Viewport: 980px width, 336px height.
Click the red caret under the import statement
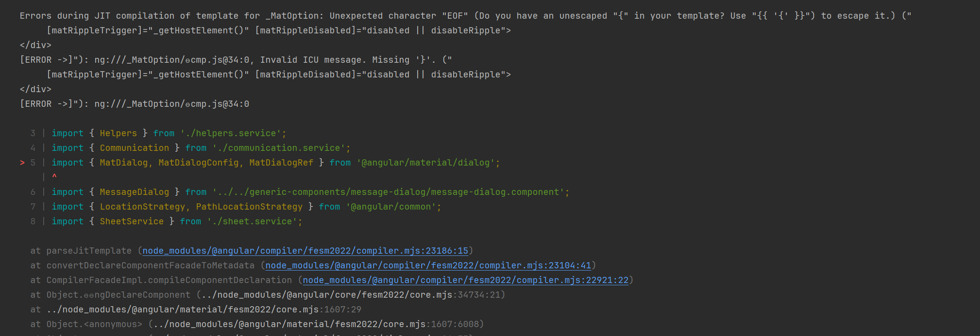[54, 177]
